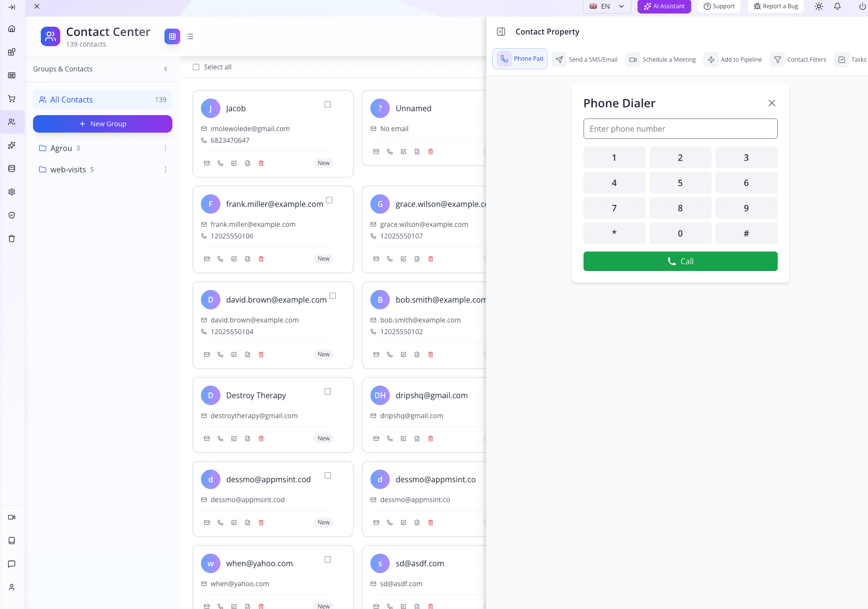The height and width of the screenshot is (609, 868).
Task: Create a new group with the New Group button
Action: (102, 124)
